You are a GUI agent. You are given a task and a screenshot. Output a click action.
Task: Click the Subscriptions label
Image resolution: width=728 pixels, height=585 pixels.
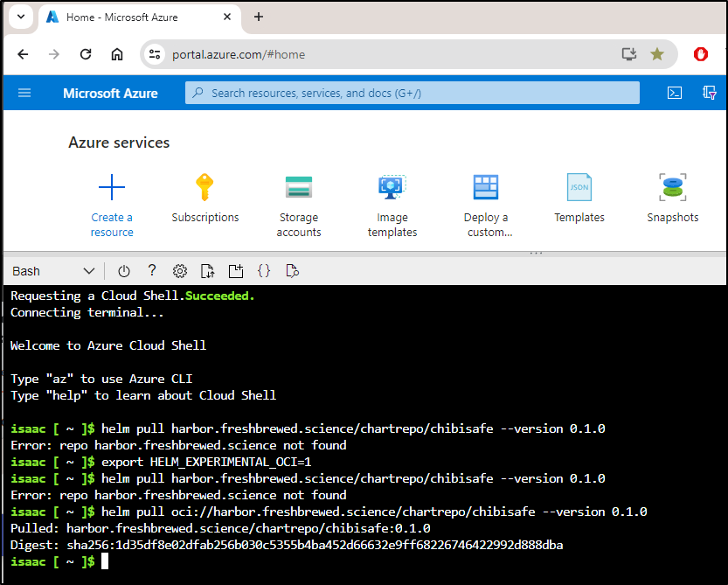pyautogui.click(x=205, y=218)
